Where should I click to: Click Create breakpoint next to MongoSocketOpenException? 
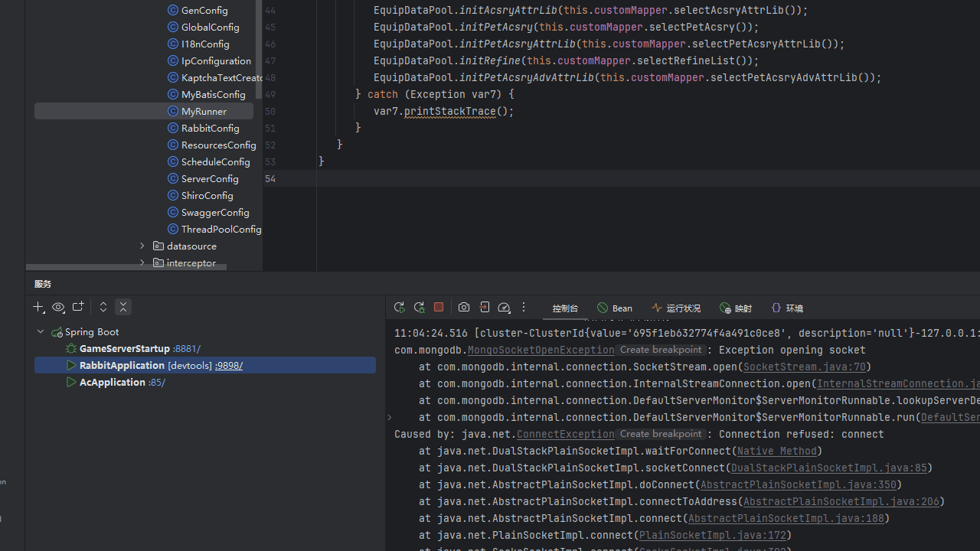tap(661, 350)
